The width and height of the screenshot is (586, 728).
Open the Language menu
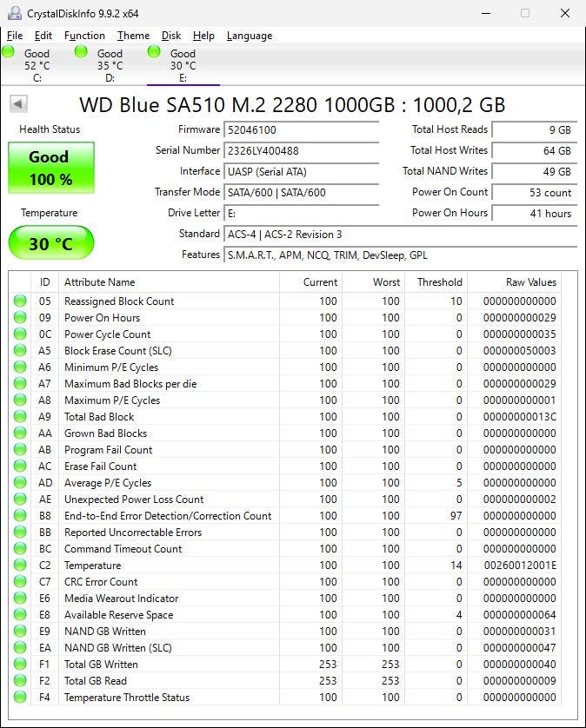pyautogui.click(x=250, y=36)
